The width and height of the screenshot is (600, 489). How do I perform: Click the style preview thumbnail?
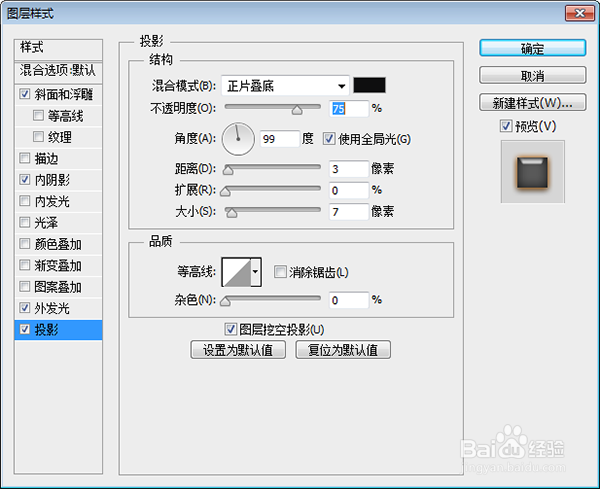pyautogui.click(x=532, y=171)
